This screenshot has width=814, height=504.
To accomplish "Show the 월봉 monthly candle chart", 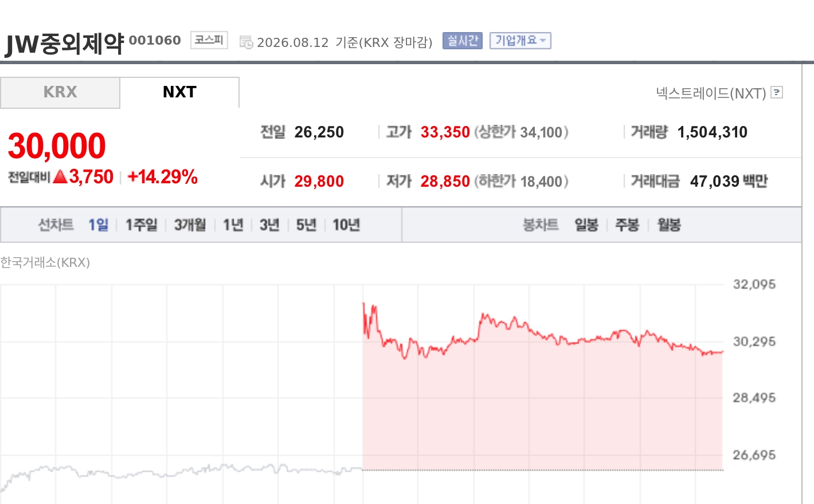I will [669, 225].
